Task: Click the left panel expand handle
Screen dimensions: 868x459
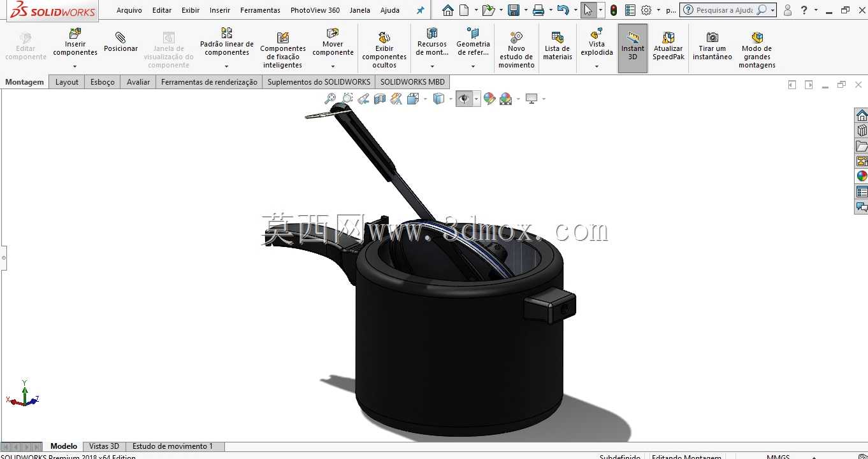Action: [x=3, y=258]
